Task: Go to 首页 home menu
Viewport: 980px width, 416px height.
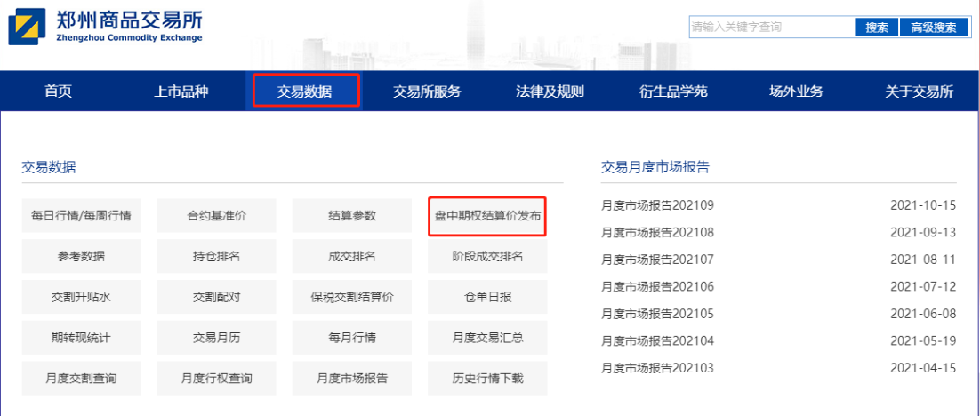Action: [58, 92]
